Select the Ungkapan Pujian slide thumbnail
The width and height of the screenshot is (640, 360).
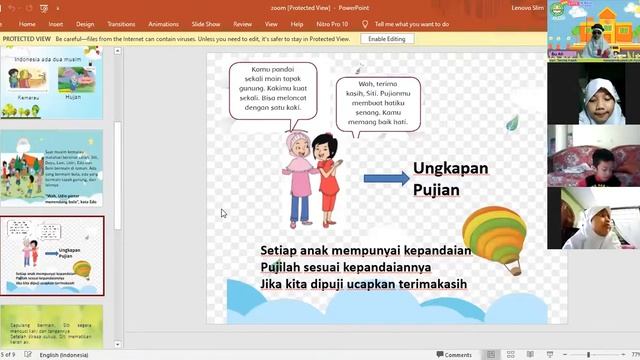(x=52, y=256)
